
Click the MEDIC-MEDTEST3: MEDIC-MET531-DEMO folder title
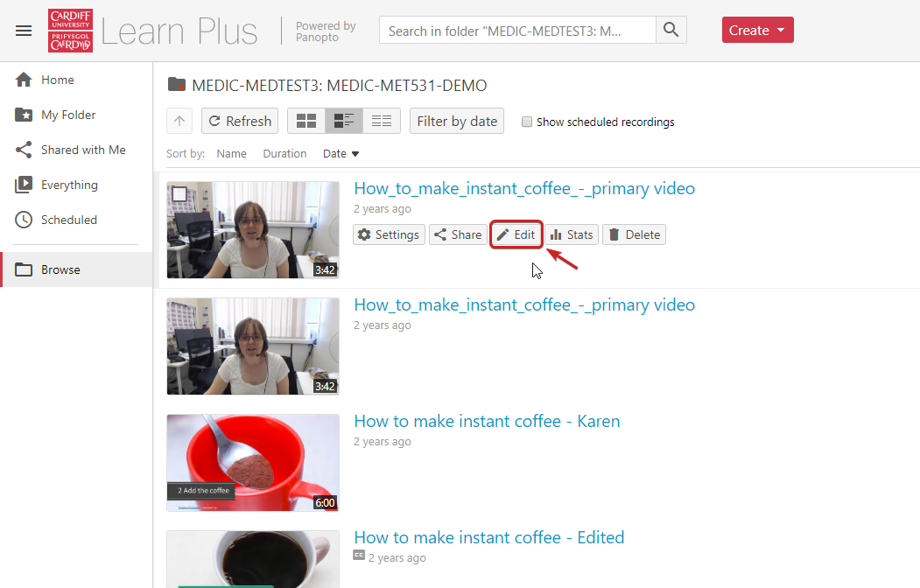click(339, 86)
